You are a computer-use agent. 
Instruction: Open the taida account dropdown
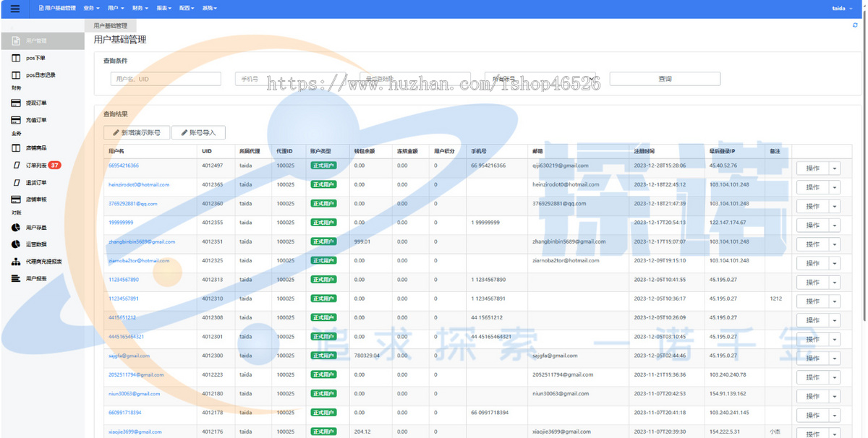(841, 8)
